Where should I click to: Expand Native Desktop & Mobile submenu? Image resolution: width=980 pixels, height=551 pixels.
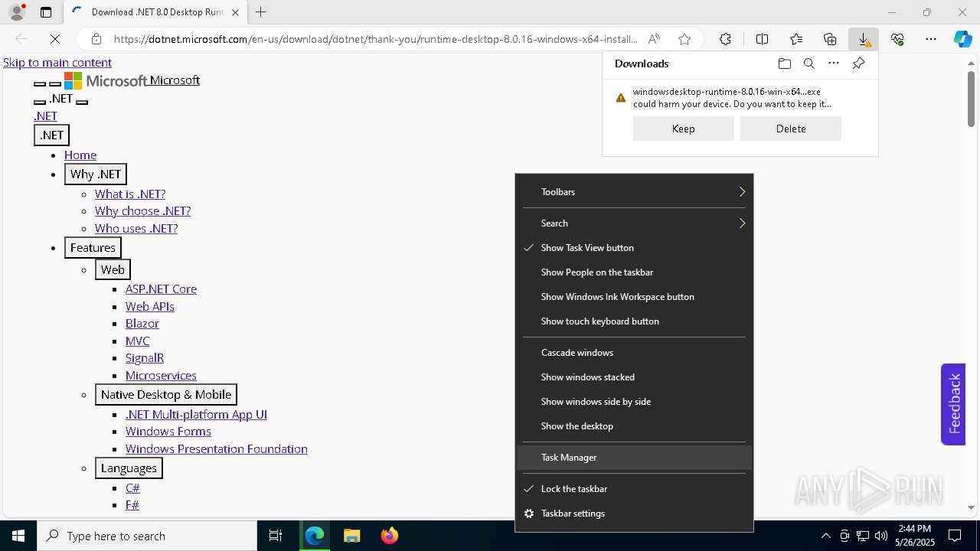tap(166, 395)
